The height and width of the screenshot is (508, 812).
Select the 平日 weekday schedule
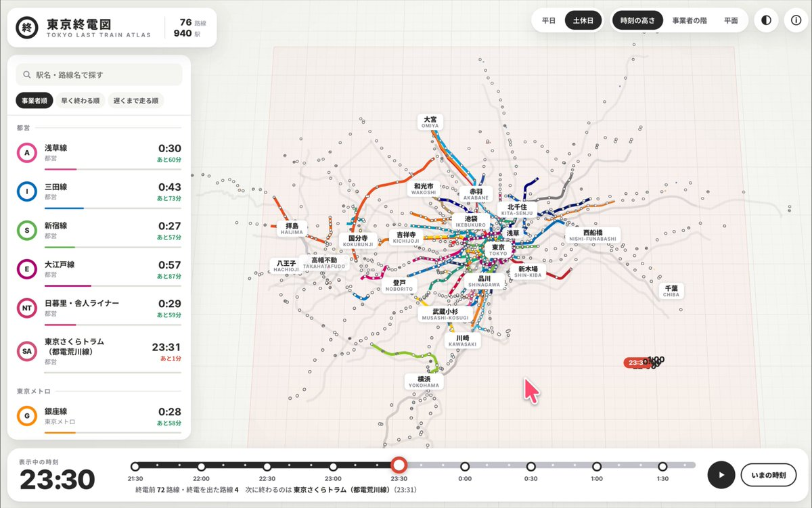point(548,20)
